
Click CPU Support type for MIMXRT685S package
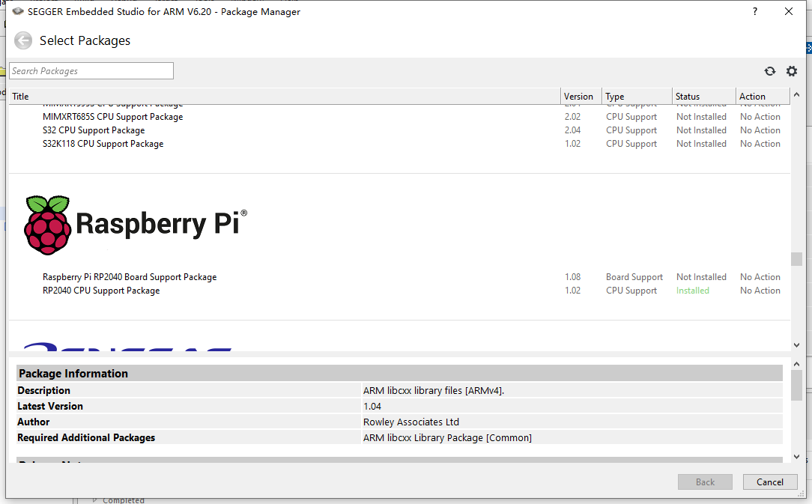pos(631,117)
